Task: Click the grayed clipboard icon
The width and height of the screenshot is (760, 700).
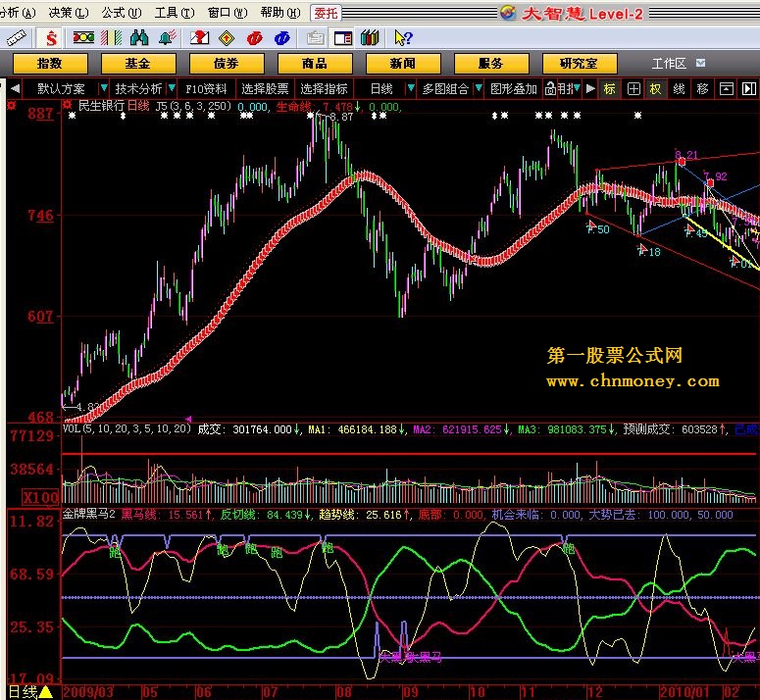Action: point(316,38)
